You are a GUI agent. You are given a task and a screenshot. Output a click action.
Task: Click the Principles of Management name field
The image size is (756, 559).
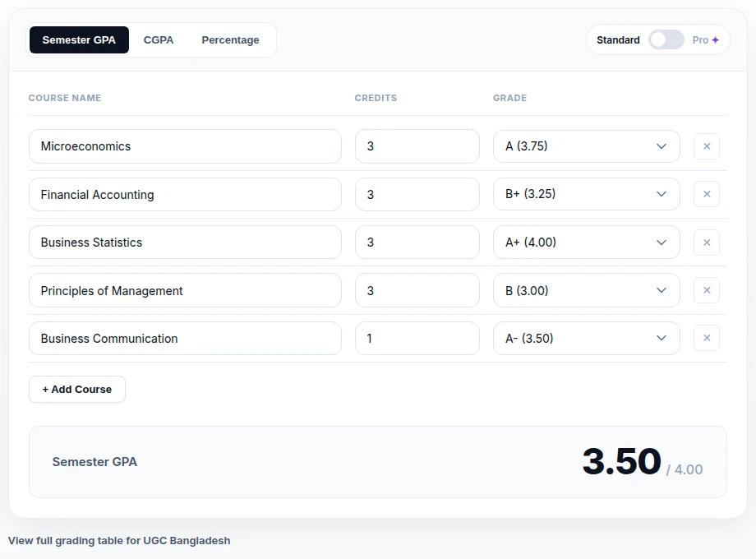[x=185, y=290]
